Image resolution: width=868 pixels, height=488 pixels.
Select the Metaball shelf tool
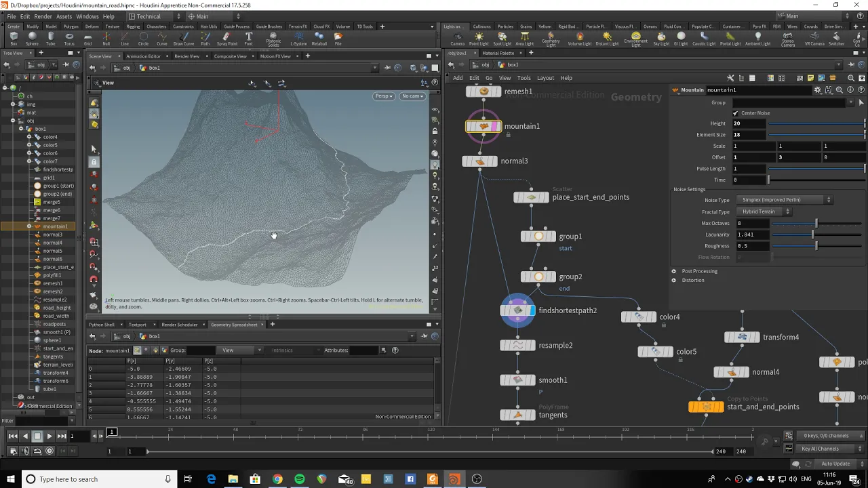(x=319, y=39)
